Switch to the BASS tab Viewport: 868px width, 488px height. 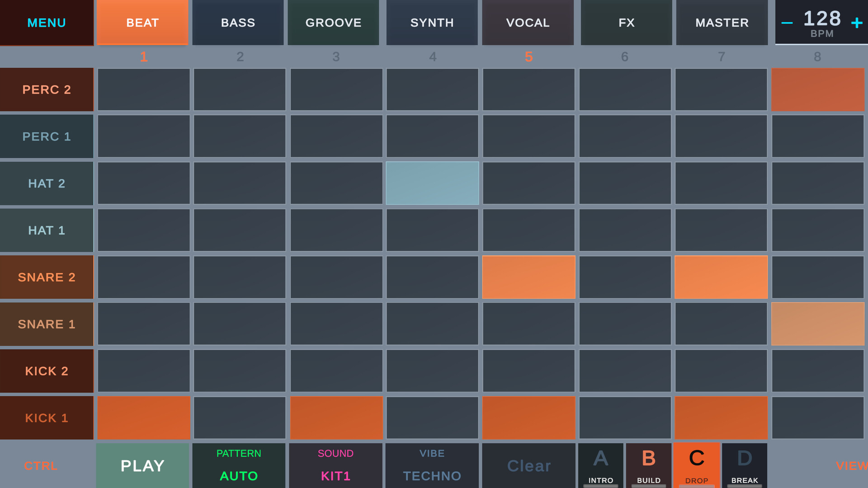238,23
